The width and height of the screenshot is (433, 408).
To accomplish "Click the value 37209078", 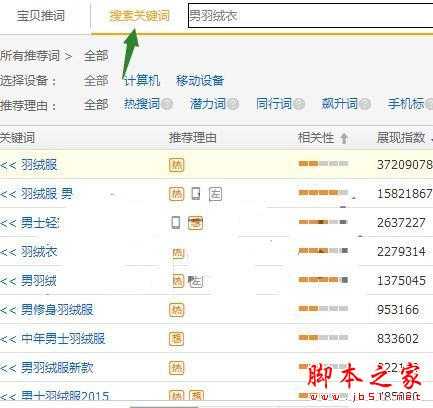I will coord(405,165).
